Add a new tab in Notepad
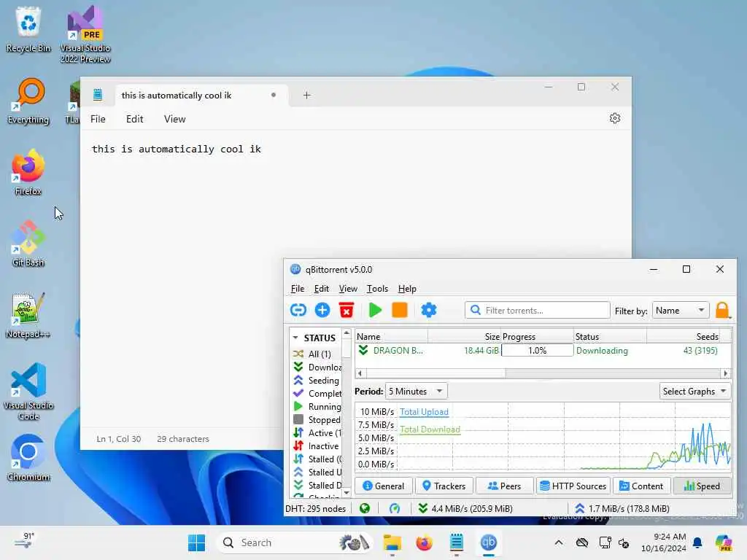 (307, 96)
